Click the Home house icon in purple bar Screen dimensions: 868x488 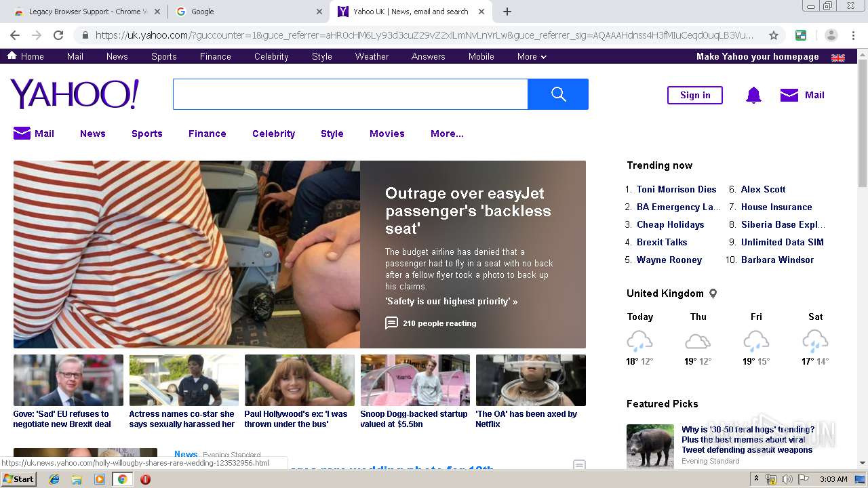[x=12, y=56]
